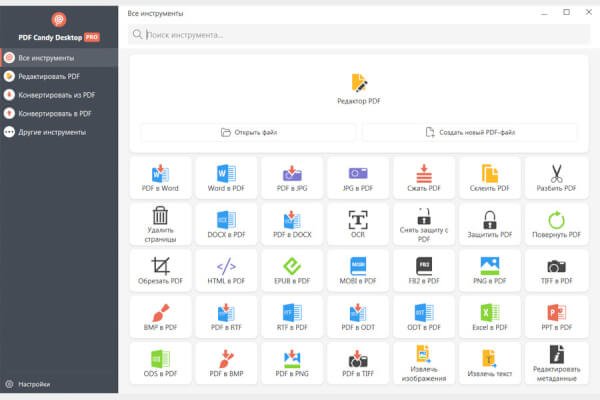
Task: Launch the Склеить PDF merge tool
Action: pyautogui.click(x=490, y=177)
